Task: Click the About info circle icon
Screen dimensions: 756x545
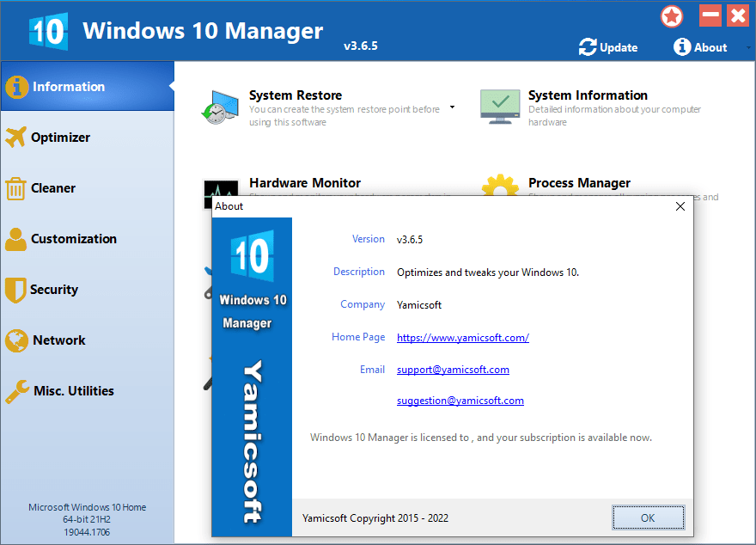Action: point(682,46)
